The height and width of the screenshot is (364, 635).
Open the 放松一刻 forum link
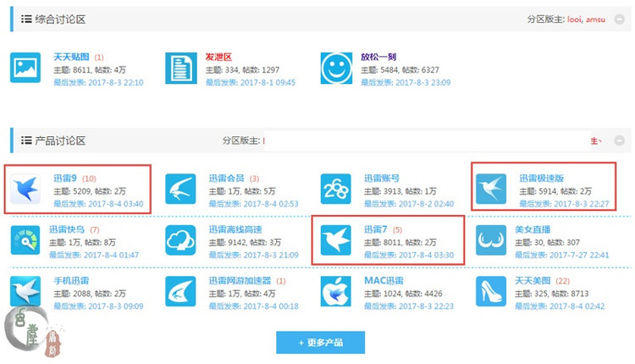[x=378, y=57]
